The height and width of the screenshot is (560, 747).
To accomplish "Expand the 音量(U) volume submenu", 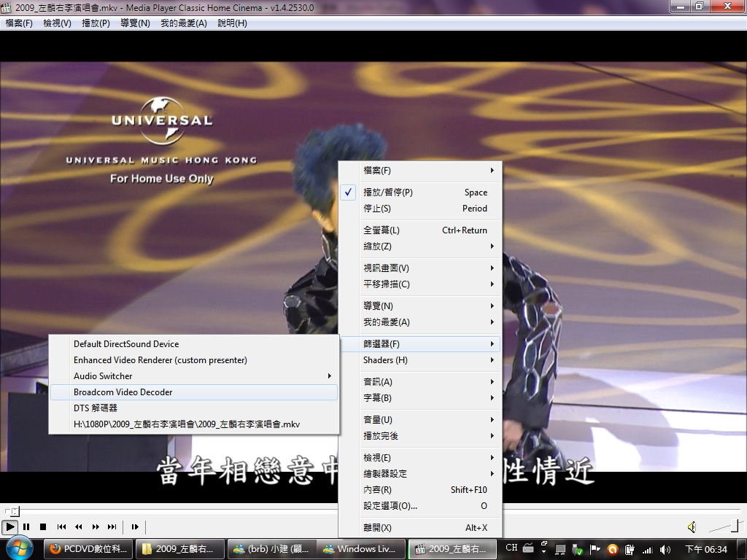I will pyautogui.click(x=420, y=419).
